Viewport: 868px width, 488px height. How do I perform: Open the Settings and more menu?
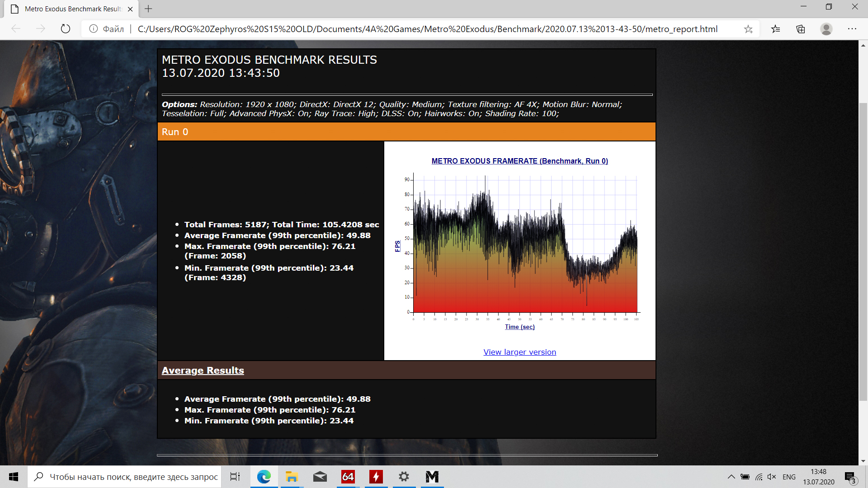pos(852,29)
